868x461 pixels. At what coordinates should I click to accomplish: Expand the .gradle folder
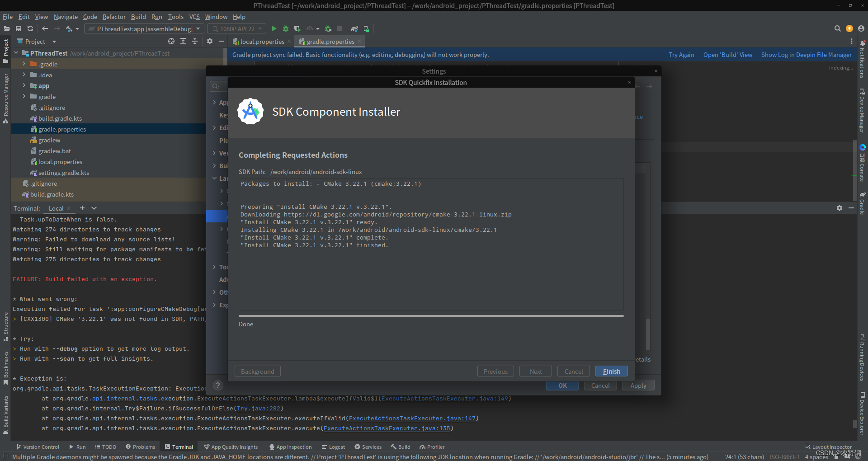(x=24, y=64)
